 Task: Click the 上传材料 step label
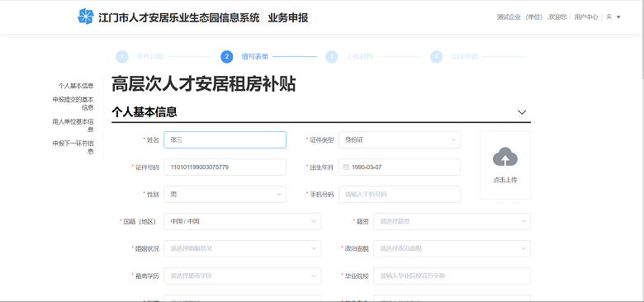click(x=360, y=57)
